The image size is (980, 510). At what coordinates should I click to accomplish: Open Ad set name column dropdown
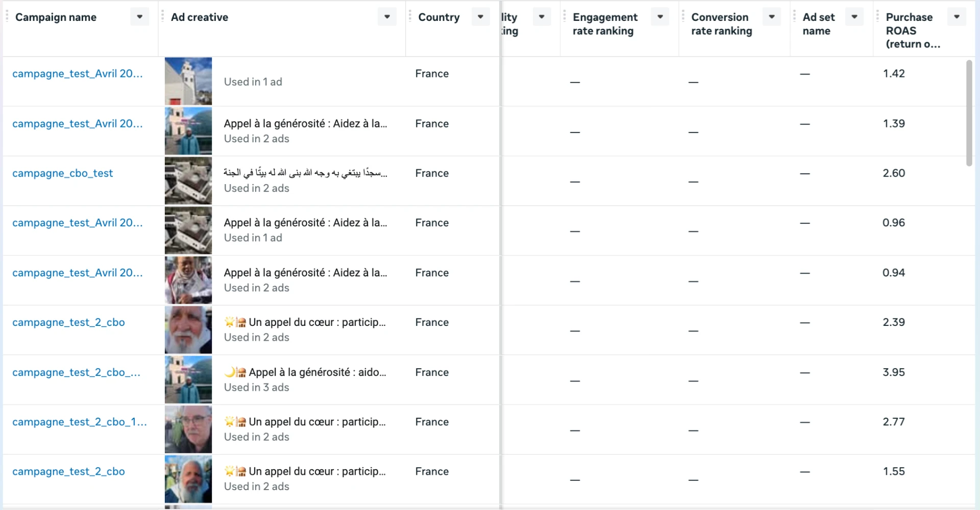tap(854, 17)
